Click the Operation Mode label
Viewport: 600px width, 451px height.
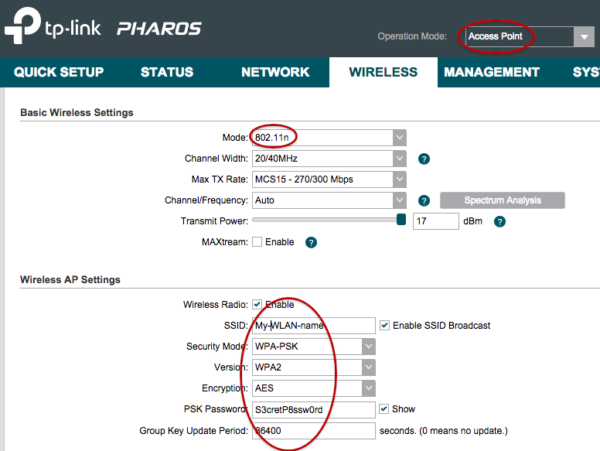pos(412,36)
